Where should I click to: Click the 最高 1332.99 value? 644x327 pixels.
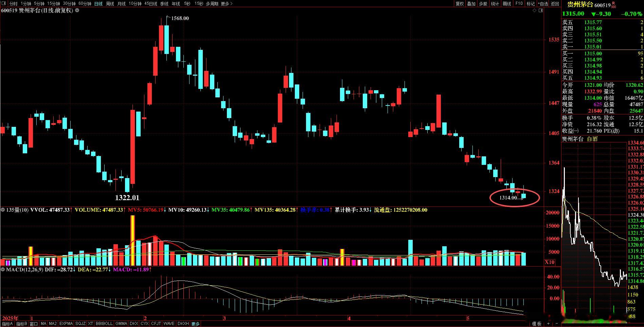coord(593,92)
